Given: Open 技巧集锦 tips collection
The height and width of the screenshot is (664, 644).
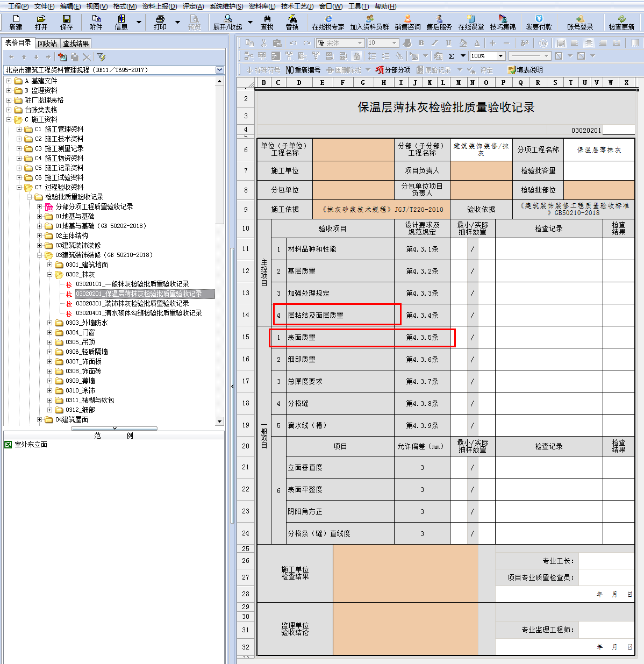Looking at the screenshot, I should [503, 22].
